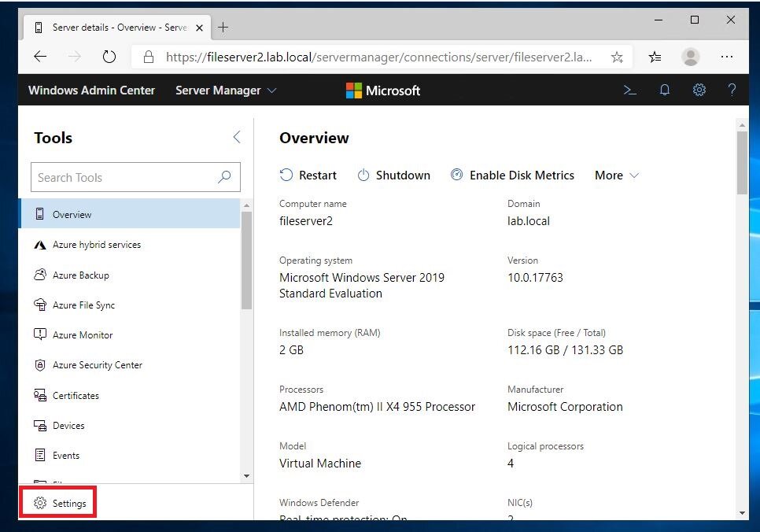
Task: Click the search magnifier in Search Tools
Action: [224, 177]
